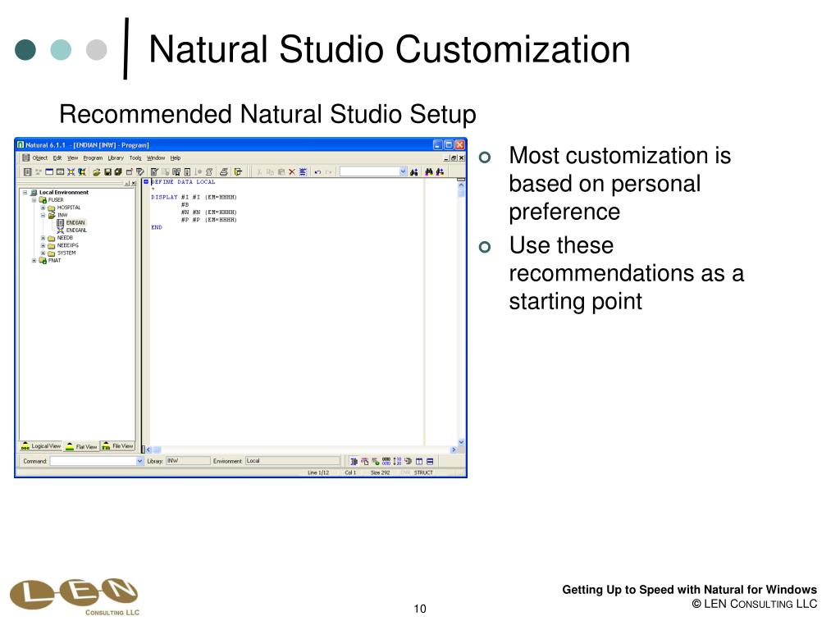Click the checklist check-program icon
Viewport: 840px width, 630px height.
pyautogui.click(x=154, y=172)
